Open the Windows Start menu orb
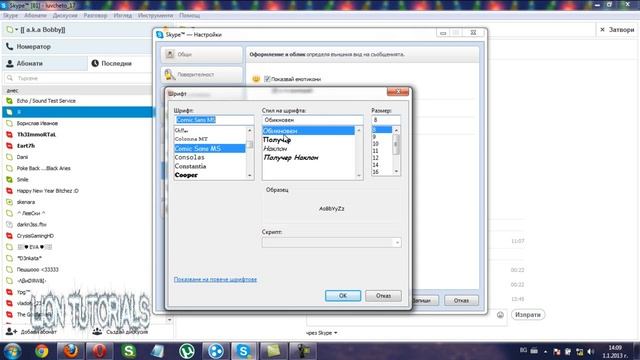Image resolution: width=640 pixels, height=360 pixels. 13,351
